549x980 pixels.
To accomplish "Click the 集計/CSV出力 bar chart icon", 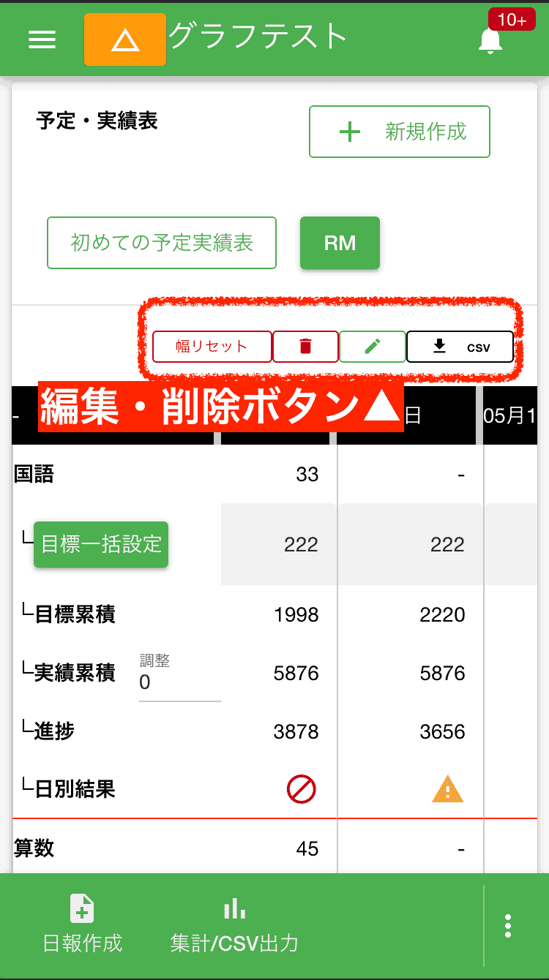I will coord(234,907).
